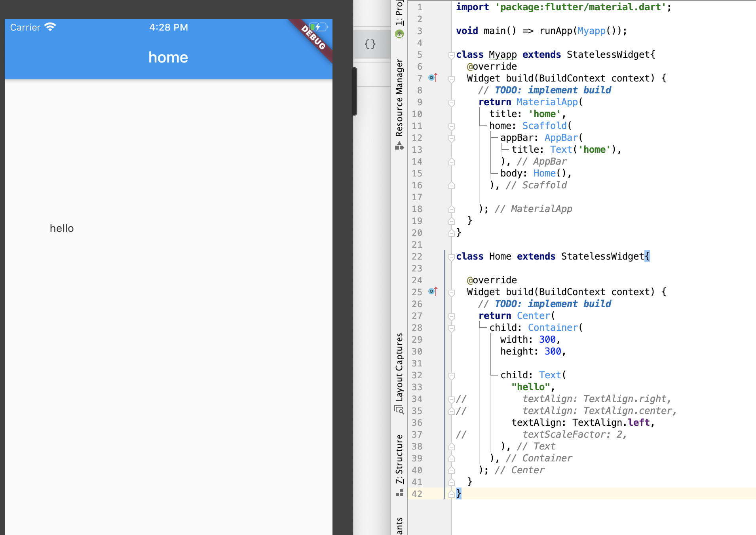This screenshot has height=535, width=756.
Task: Collapse the MaterialApp fold on line 9
Action: (x=451, y=102)
